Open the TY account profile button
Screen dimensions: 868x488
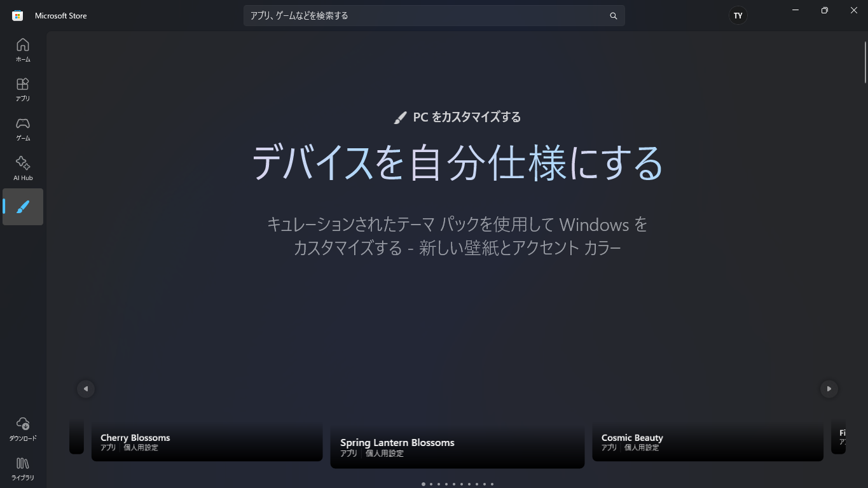738,15
